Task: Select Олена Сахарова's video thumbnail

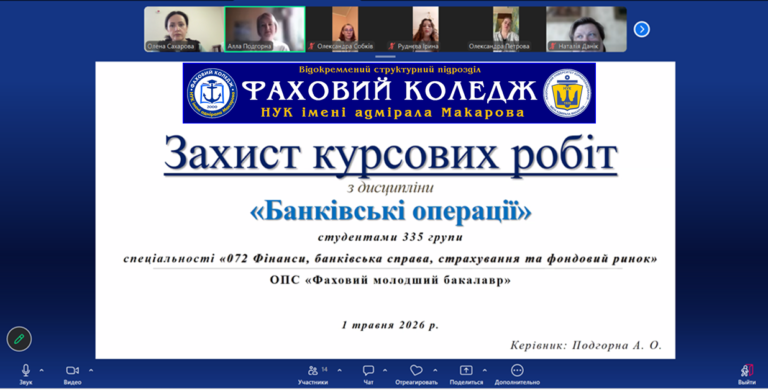Action: click(184, 29)
